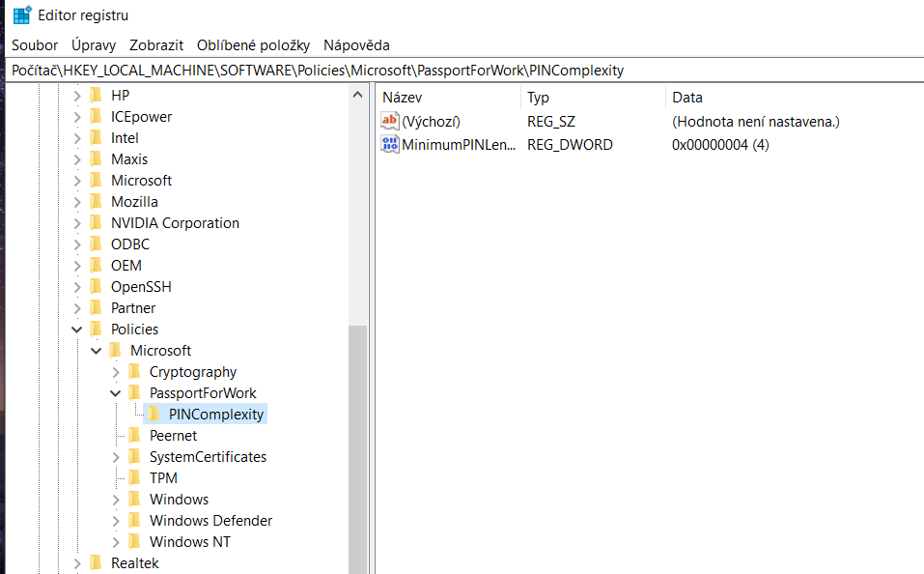Image resolution: width=924 pixels, height=574 pixels.
Task: Open the Zobrazit menu
Action: 156,45
